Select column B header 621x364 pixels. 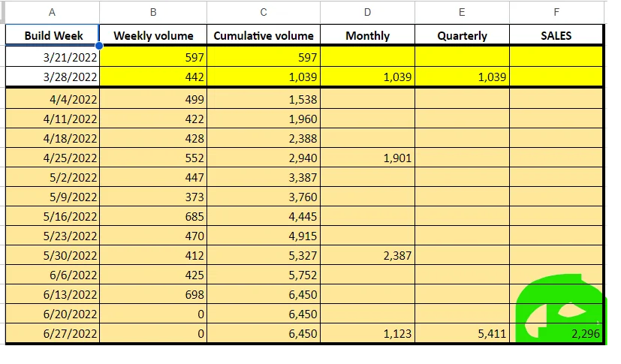click(153, 12)
